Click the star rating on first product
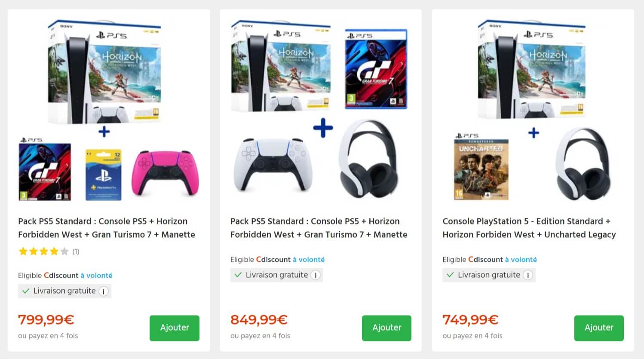 43,252
